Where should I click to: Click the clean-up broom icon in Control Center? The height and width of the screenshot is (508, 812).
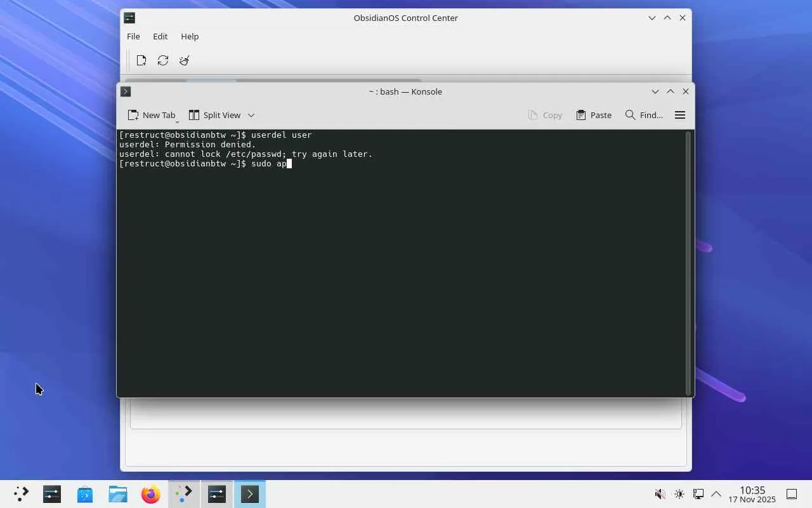pos(185,60)
